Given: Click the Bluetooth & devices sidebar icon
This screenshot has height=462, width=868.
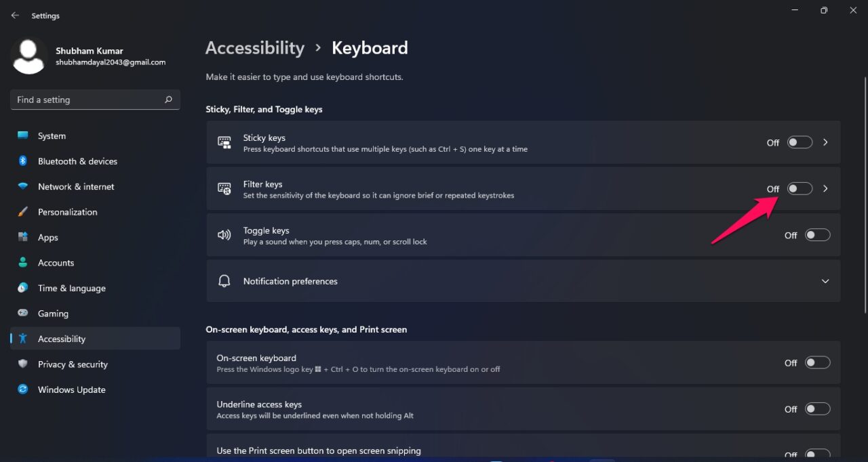Looking at the screenshot, I should [24, 161].
